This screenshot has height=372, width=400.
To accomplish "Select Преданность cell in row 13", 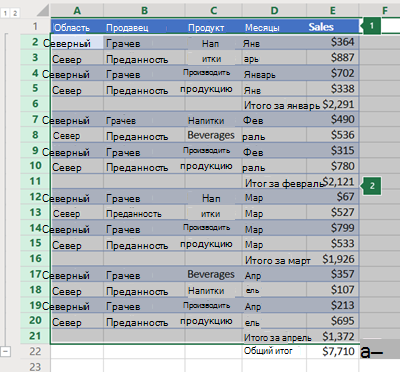I will (x=144, y=212).
